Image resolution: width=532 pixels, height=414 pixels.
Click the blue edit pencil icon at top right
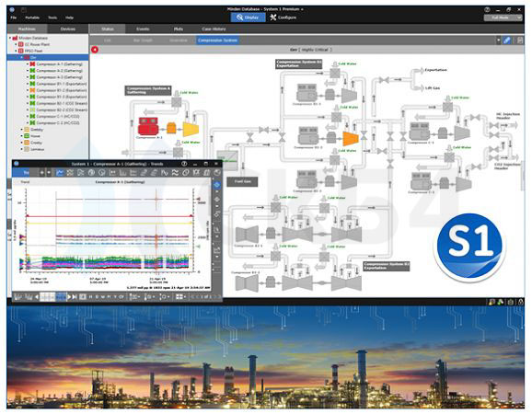click(507, 40)
